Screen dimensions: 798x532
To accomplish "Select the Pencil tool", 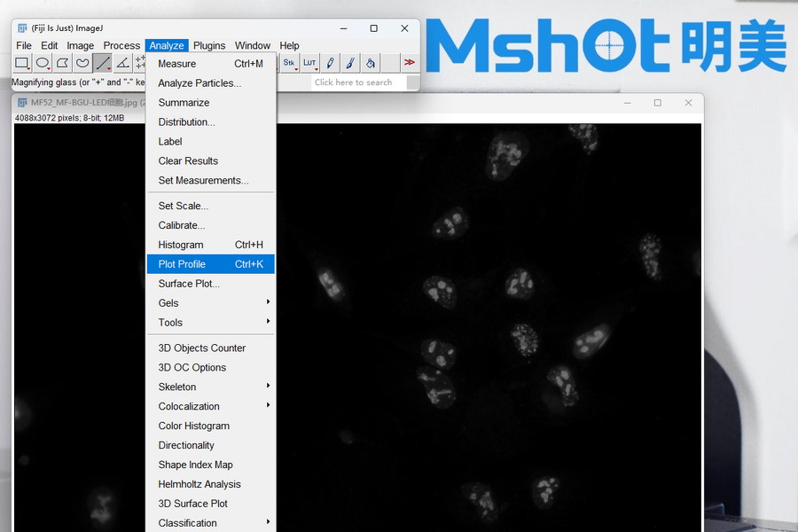I will 330,63.
